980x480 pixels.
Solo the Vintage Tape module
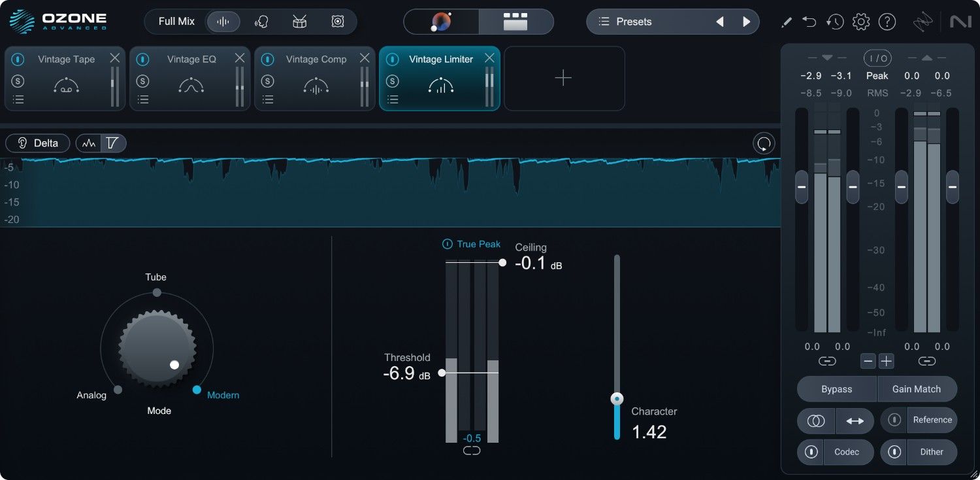(x=18, y=80)
